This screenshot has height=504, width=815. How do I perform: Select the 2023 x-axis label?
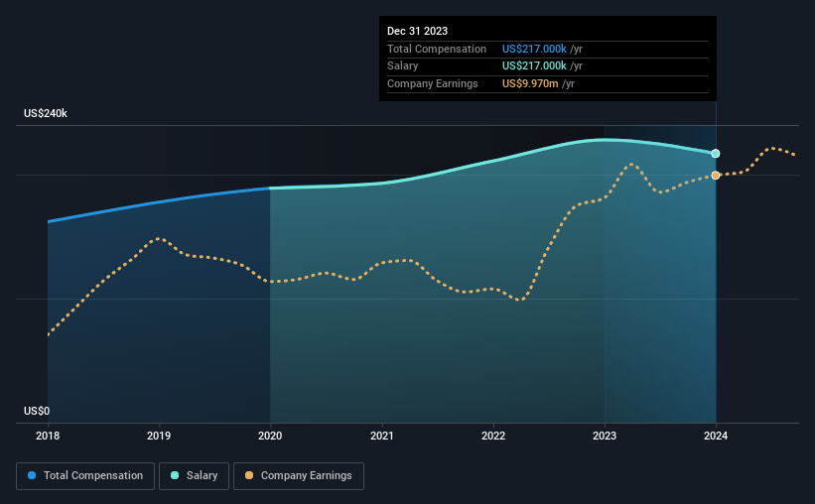pos(605,436)
